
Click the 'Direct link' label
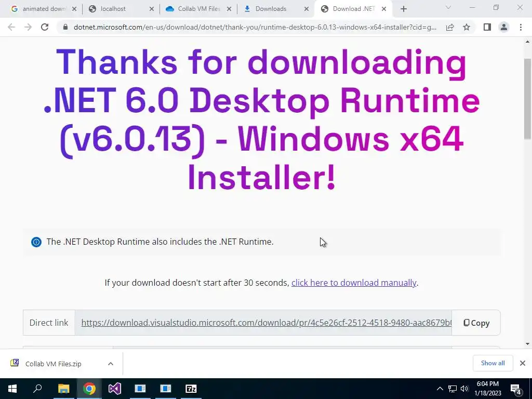pos(49,323)
